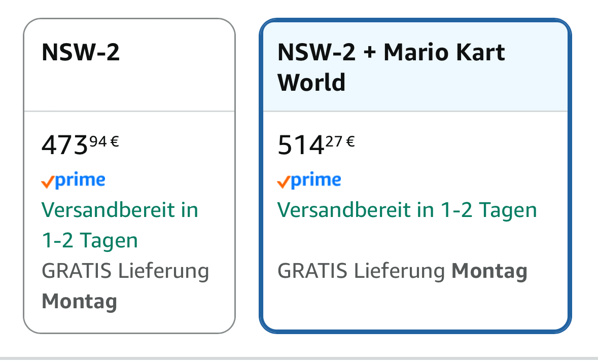Click GRATIS Lieferung in the NSW-2 card
Image resolution: width=598 pixels, height=364 pixels.
pos(125,271)
